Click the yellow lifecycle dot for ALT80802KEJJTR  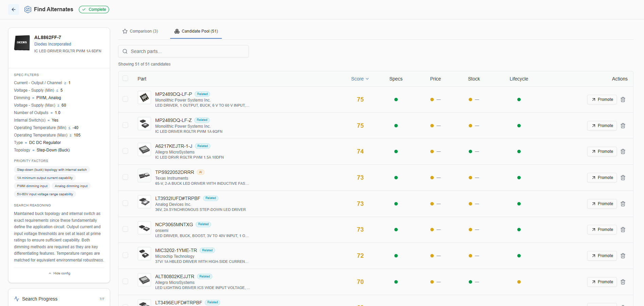tap(519, 282)
